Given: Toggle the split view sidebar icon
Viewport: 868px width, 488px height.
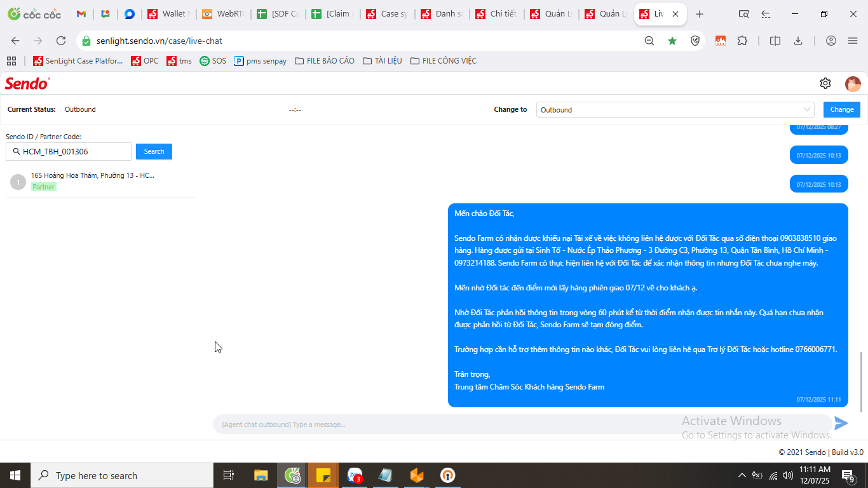Looking at the screenshot, I should [775, 41].
